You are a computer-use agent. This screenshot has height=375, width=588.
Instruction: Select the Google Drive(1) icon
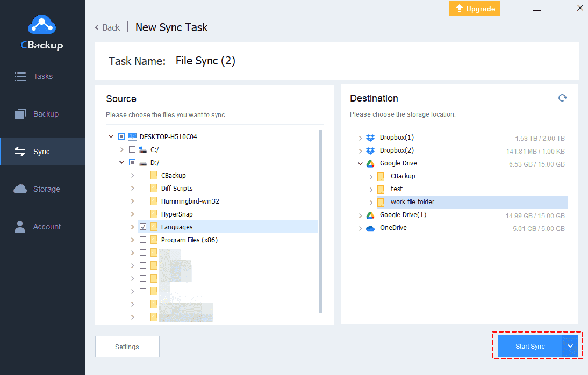370,214
